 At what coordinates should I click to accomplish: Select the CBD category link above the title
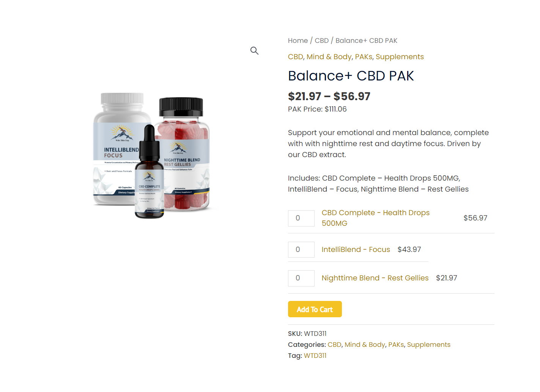[x=295, y=57]
